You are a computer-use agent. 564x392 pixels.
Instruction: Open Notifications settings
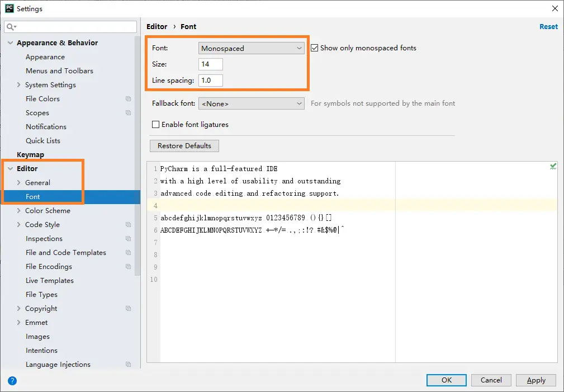pyautogui.click(x=46, y=127)
